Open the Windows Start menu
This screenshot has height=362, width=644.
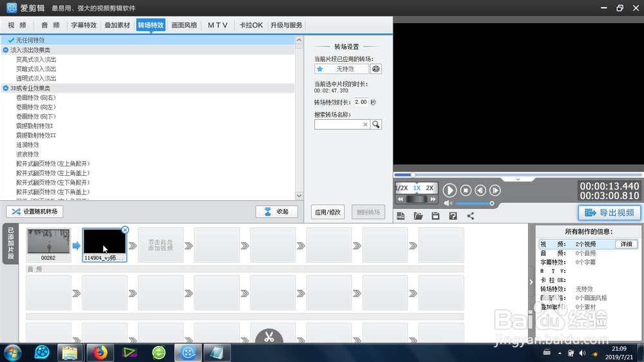(12, 352)
